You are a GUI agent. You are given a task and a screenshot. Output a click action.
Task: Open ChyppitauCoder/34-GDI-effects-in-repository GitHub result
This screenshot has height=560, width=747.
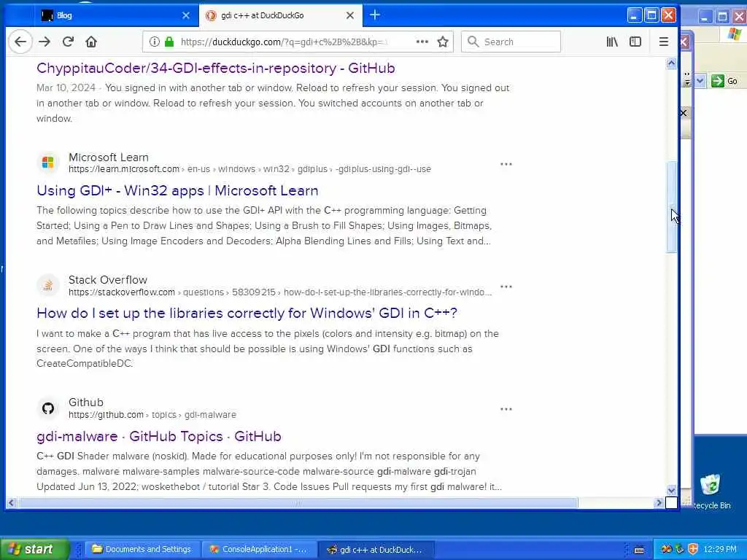pyautogui.click(x=216, y=68)
